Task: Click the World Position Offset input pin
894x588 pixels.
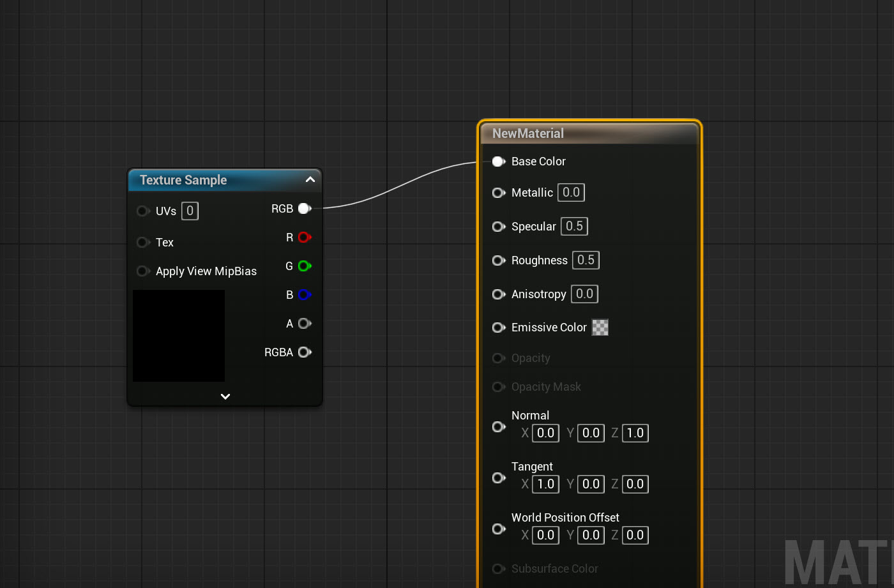Action: [499, 529]
